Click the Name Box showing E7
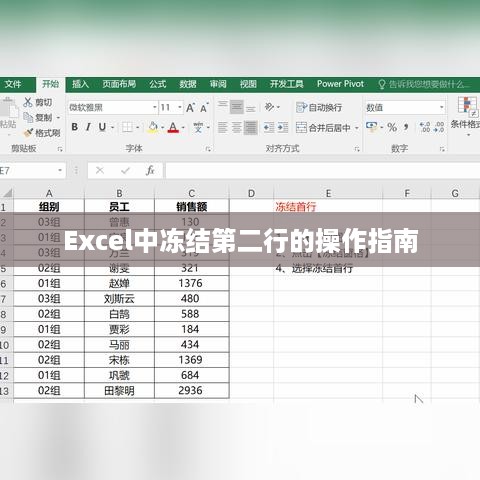Image resolution: width=480 pixels, height=480 pixels. [x=32, y=171]
